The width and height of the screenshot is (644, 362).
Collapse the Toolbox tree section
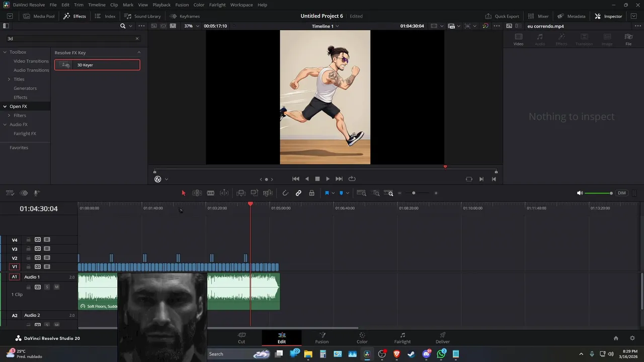(5, 52)
